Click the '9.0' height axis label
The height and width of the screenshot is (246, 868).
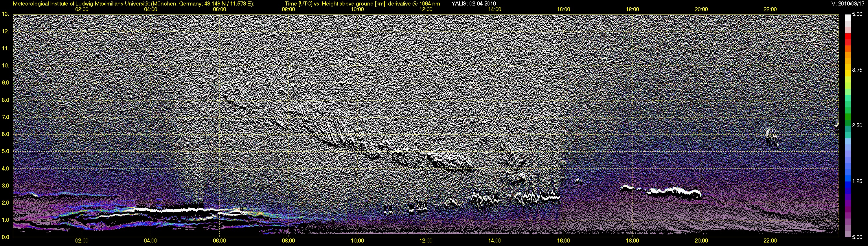pos(5,83)
